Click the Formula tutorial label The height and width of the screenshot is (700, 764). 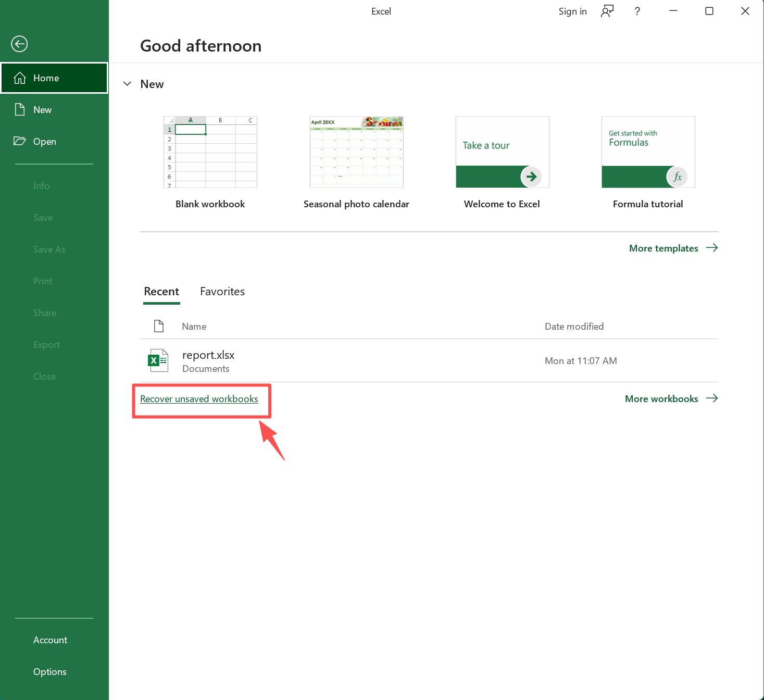[x=648, y=204]
